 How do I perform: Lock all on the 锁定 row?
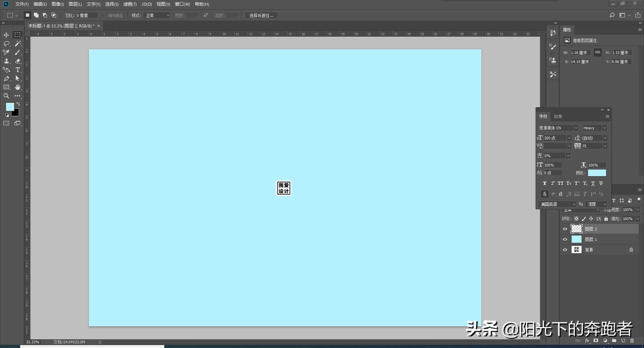(606, 219)
